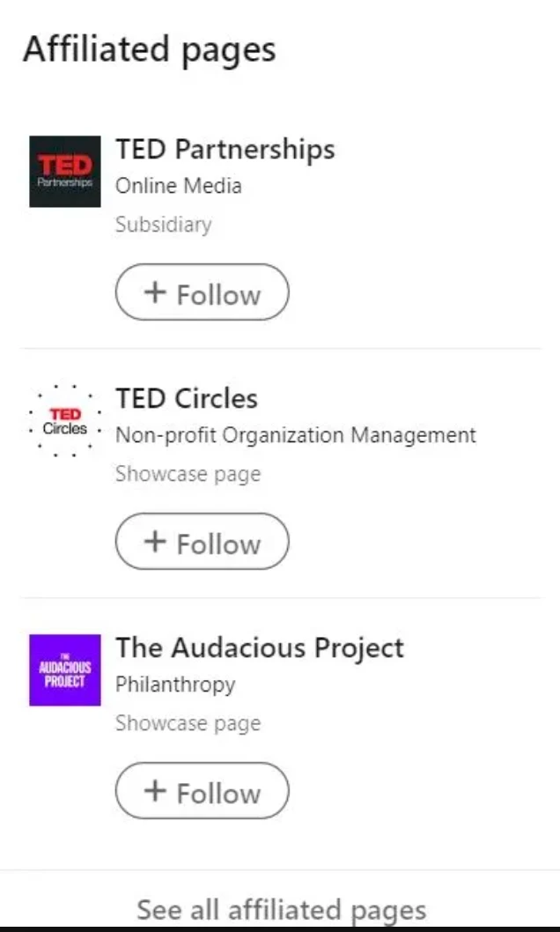Click the Showcase page label under Audacious Project
560x932 pixels.
pos(188,723)
